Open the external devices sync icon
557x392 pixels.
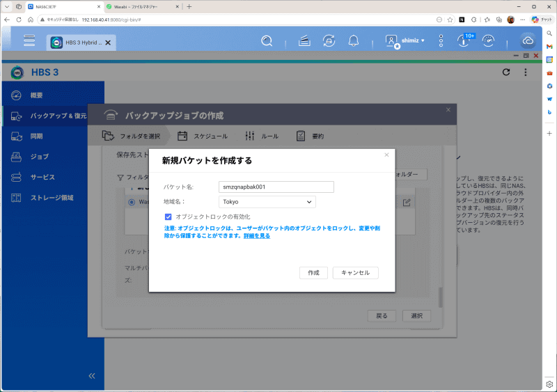(329, 41)
